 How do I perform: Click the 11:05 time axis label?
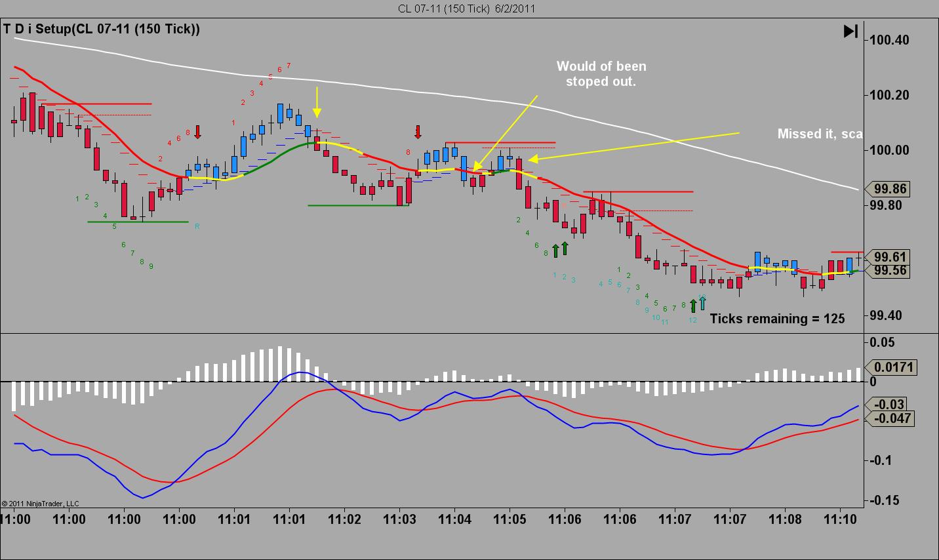[509, 519]
